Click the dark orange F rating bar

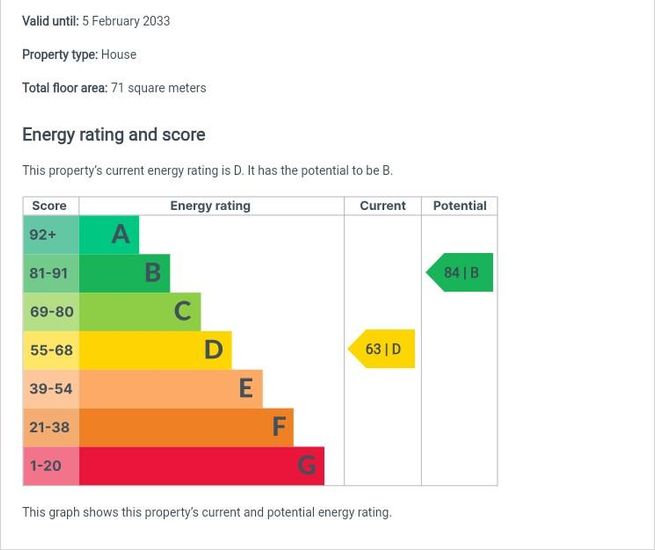186,427
